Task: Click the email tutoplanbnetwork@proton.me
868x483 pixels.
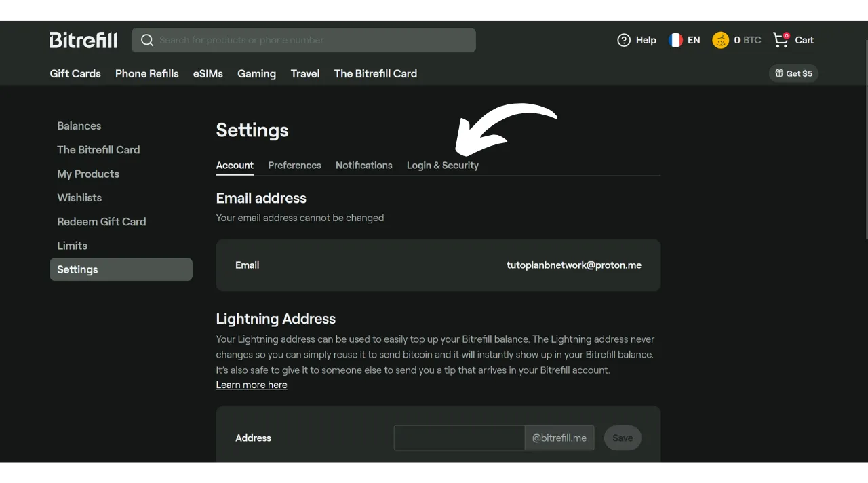Action: [574, 265]
